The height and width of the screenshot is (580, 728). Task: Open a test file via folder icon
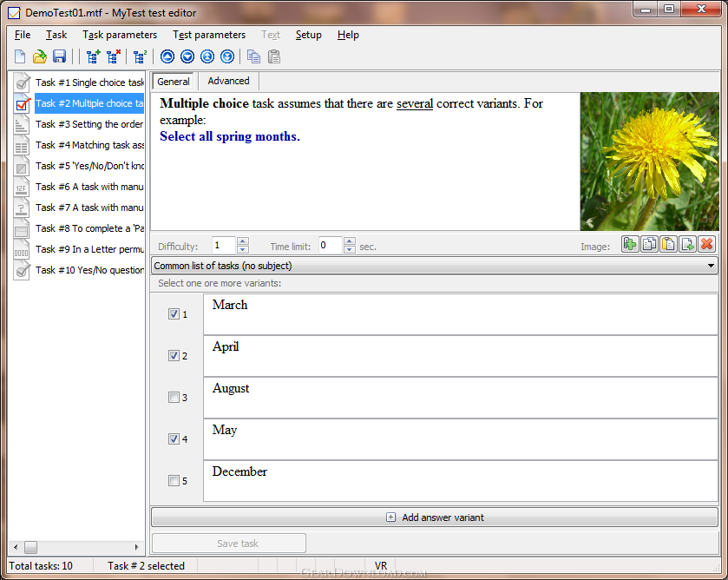coord(39,56)
